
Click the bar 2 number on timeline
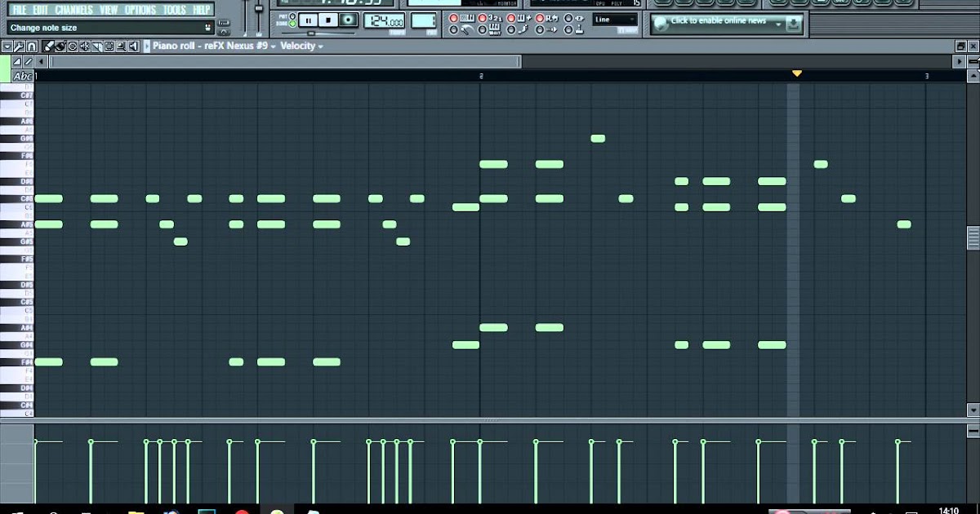[481, 76]
